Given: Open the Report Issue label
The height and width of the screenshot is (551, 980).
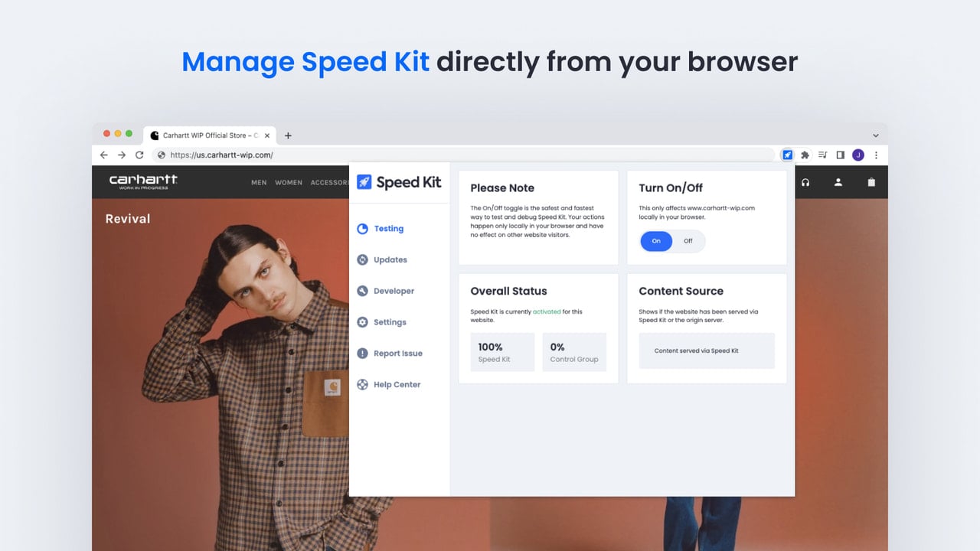Looking at the screenshot, I should coord(398,354).
